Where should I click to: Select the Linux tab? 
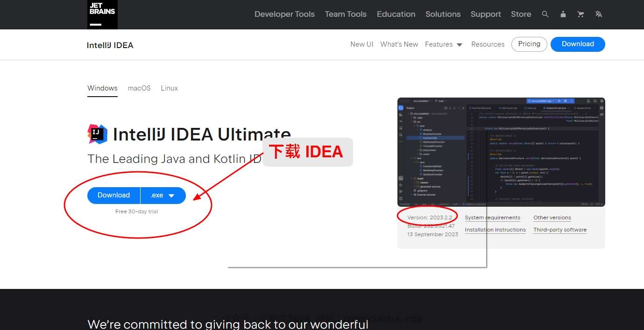click(x=169, y=88)
